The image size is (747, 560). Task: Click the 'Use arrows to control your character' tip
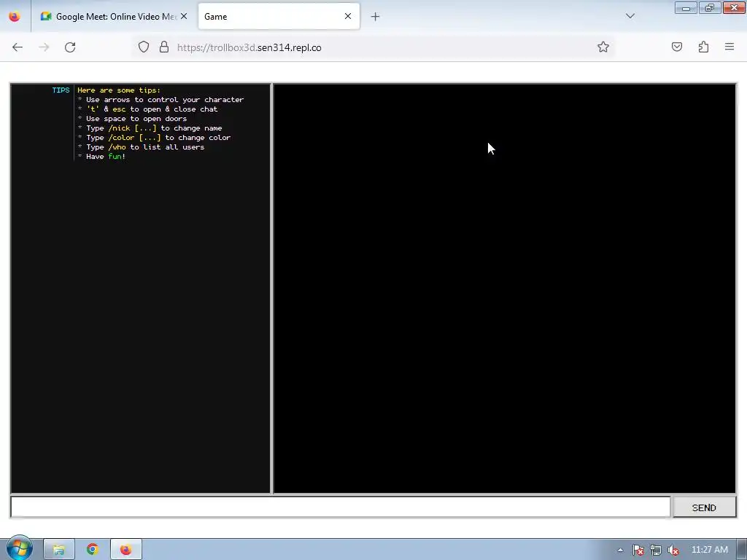pos(165,99)
